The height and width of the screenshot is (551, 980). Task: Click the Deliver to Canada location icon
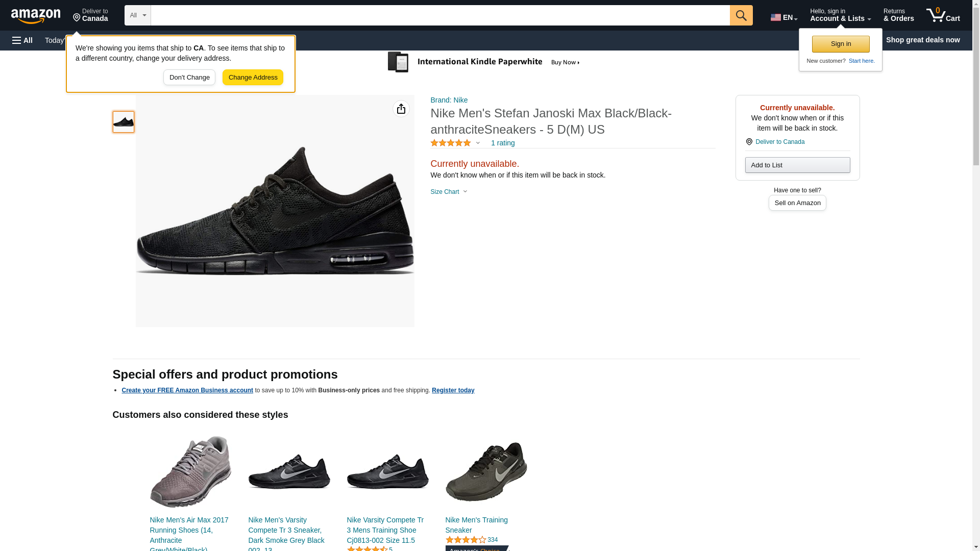click(x=77, y=18)
